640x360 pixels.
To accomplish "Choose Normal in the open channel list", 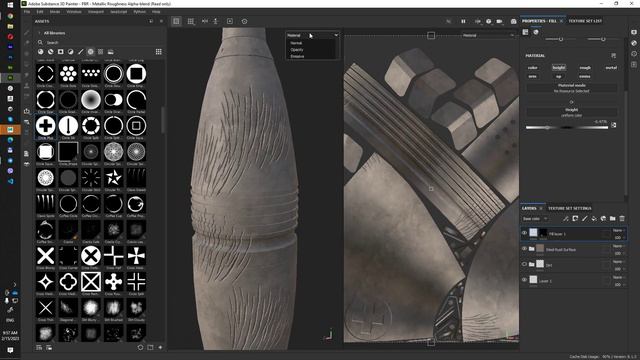I will [x=296, y=43].
